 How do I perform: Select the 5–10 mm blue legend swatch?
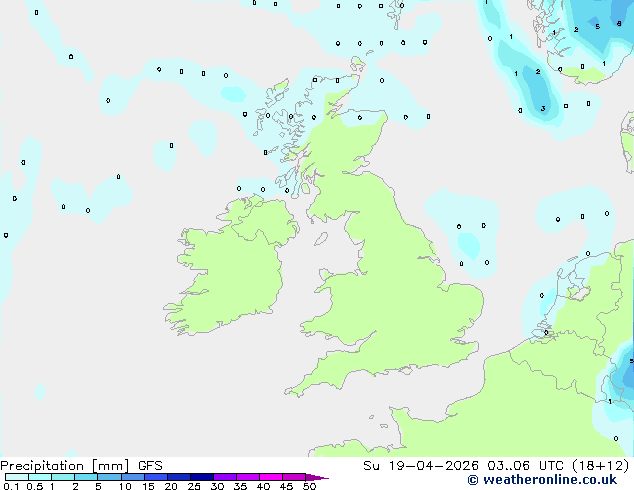click(109, 477)
